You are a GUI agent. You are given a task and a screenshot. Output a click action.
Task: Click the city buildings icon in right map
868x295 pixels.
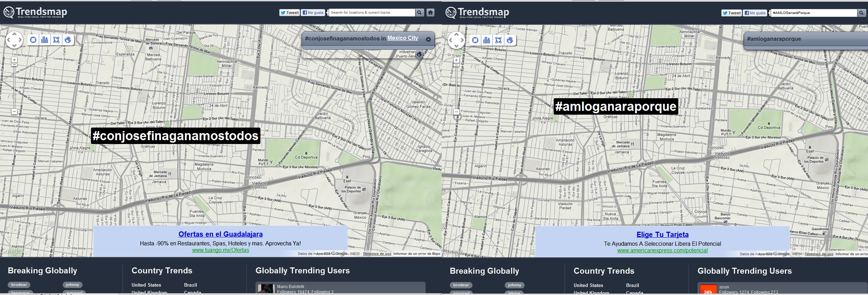486,40
